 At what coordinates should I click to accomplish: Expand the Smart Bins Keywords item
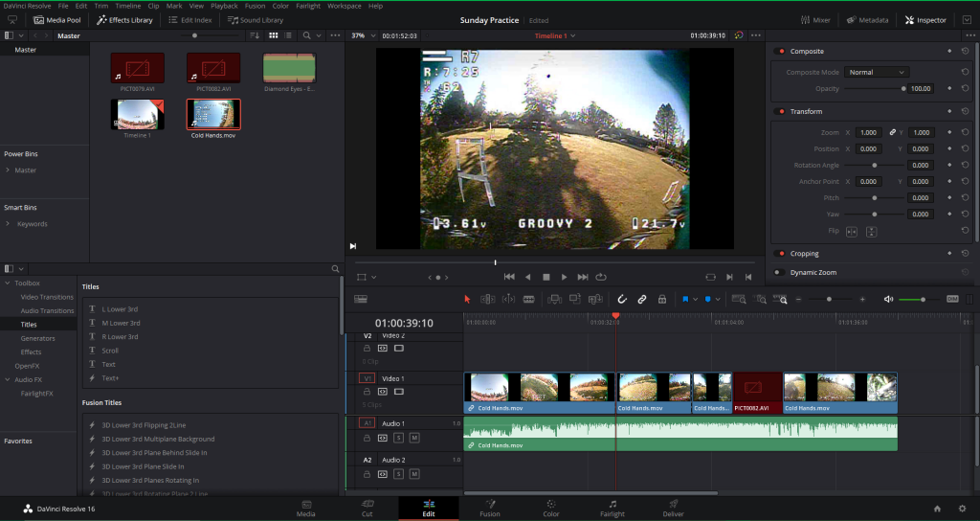coord(8,224)
